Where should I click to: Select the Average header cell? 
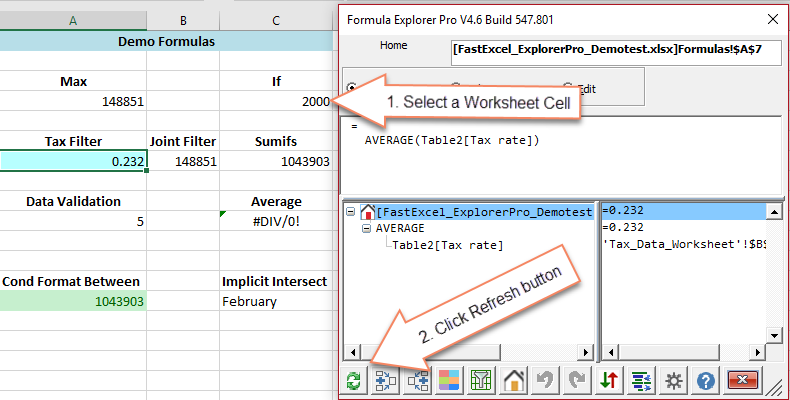pos(276,201)
